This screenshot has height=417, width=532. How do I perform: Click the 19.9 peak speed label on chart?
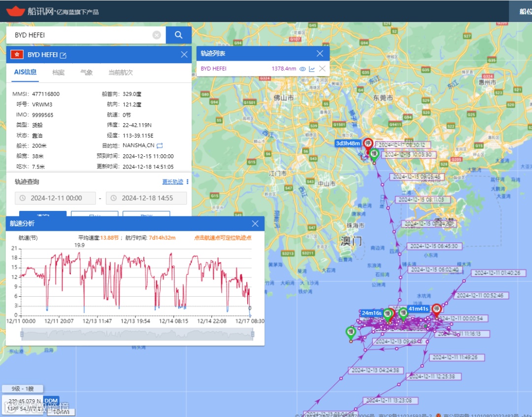79,245
